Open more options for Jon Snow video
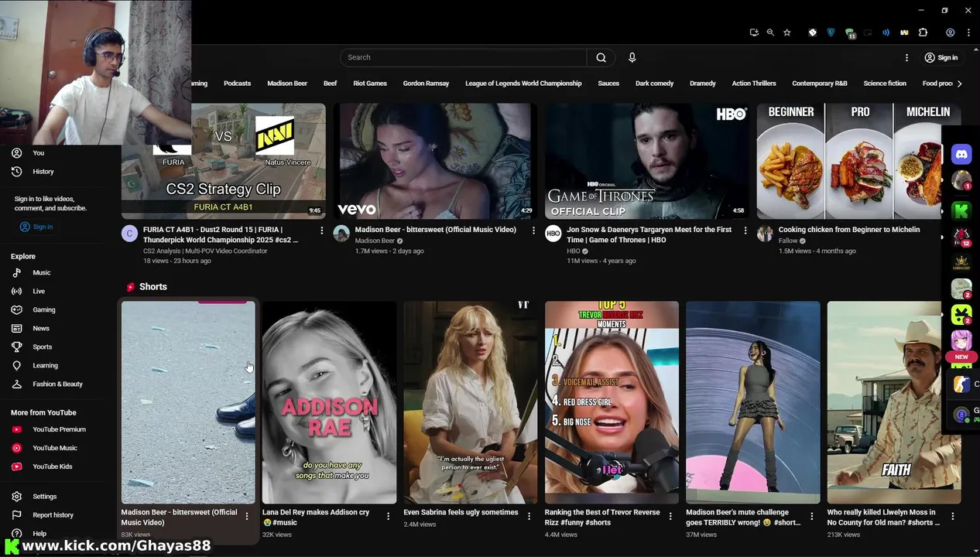The image size is (980, 557). tap(745, 231)
